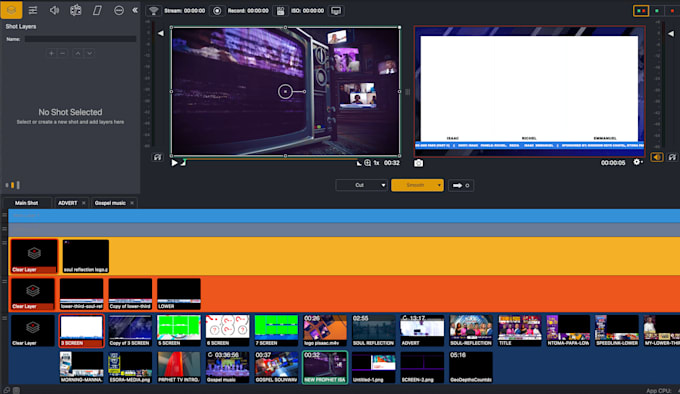Open the output monitor display icon
The height and width of the screenshot is (394, 680).
(336, 11)
